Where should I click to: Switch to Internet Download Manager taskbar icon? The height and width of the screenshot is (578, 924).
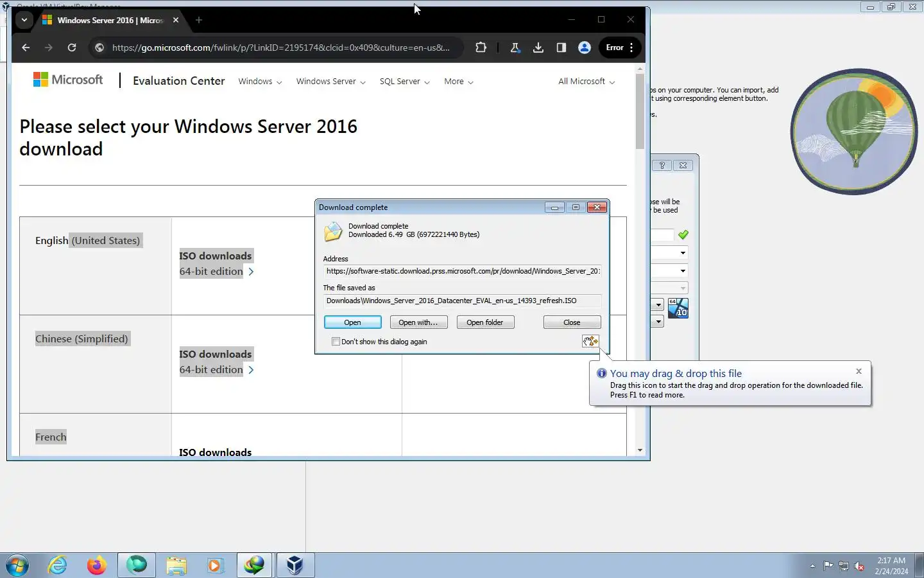coord(255,565)
